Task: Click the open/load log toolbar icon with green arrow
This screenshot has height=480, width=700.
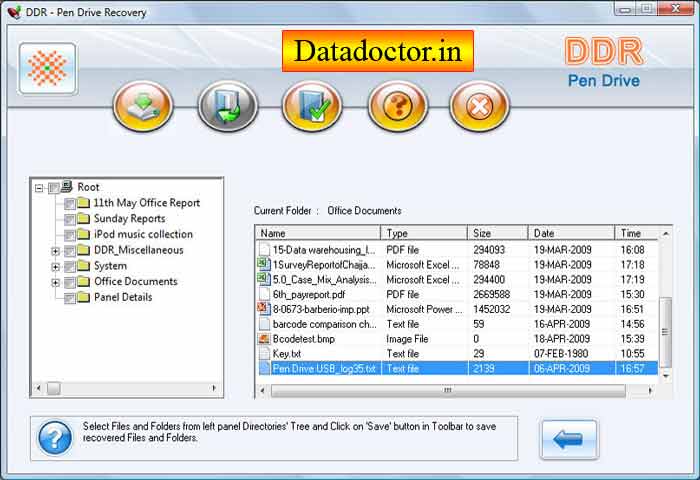Action: [228, 106]
